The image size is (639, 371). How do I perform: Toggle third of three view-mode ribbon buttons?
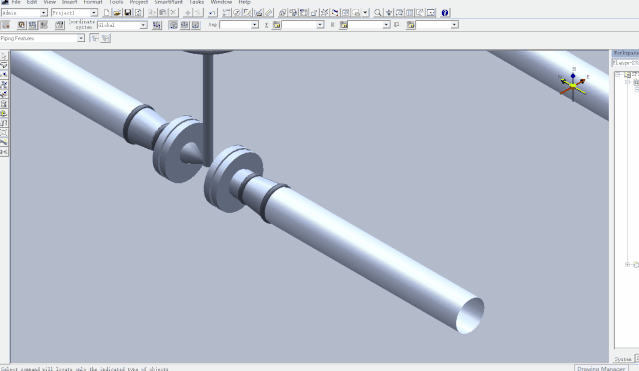click(196, 25)
